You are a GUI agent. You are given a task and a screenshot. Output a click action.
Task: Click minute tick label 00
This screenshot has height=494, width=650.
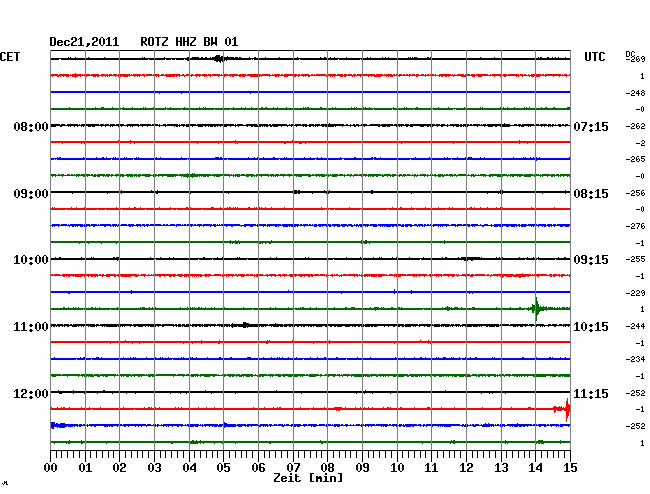pos(51,468)
